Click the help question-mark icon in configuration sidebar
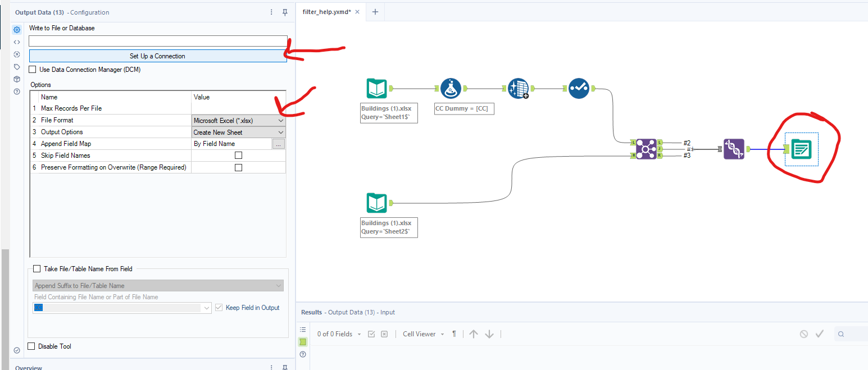 point(16,91)
